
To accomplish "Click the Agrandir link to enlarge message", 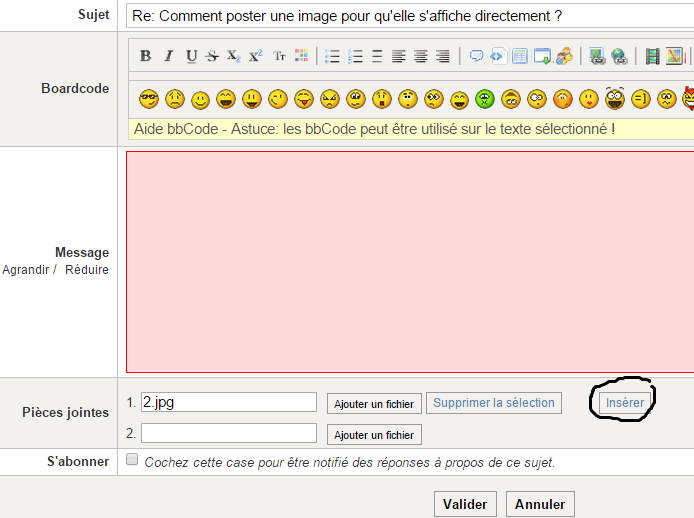I will 26,270.
